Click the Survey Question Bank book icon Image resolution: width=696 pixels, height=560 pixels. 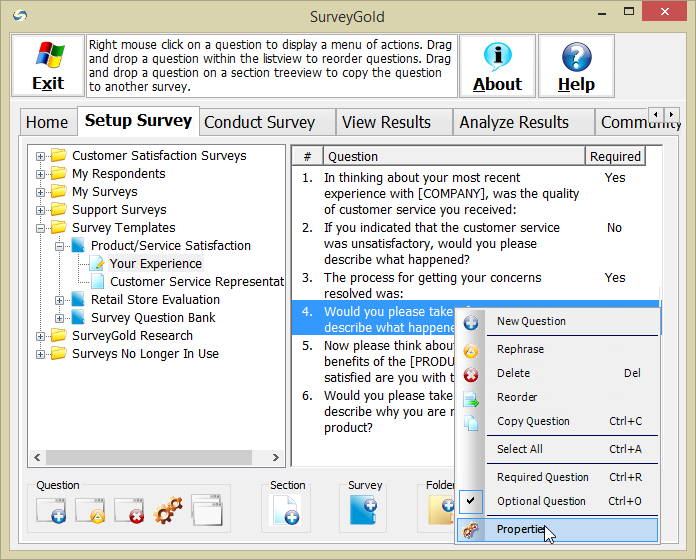click(x=78, y=317)
